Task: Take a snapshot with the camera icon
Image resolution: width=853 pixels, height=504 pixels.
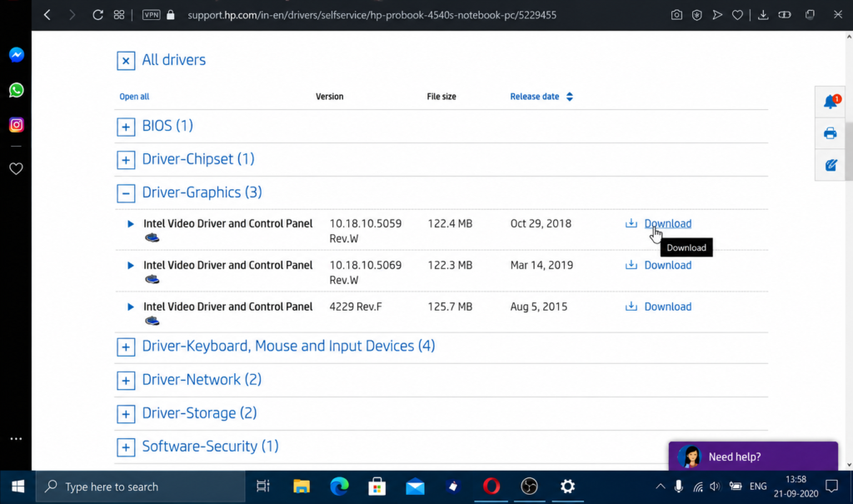Action: coord(676,15)
